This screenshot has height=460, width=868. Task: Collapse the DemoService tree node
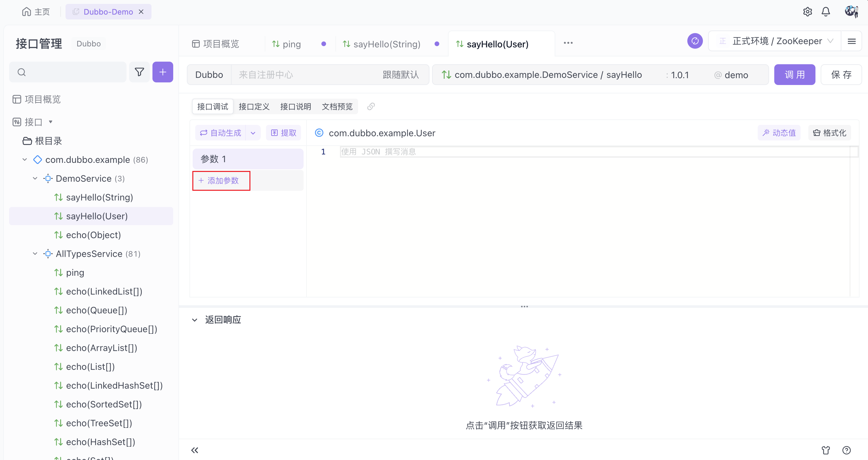point(35,178)
